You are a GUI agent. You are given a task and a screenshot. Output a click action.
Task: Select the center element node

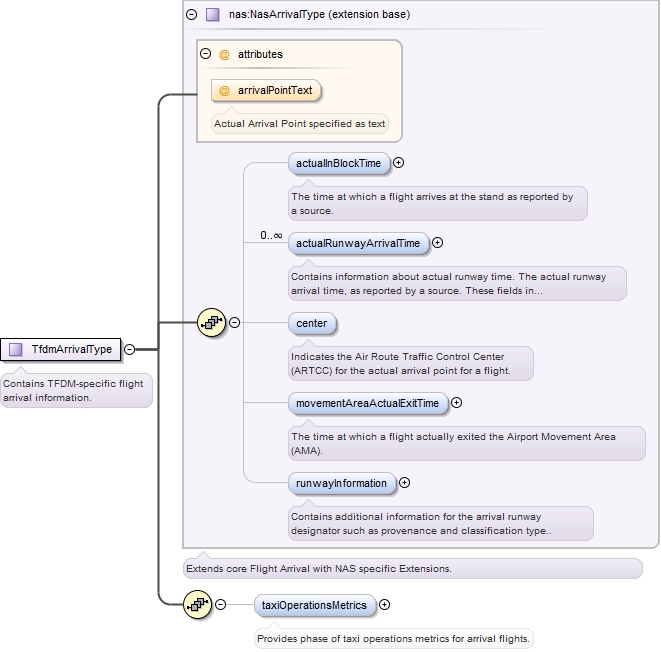point(311,323)
